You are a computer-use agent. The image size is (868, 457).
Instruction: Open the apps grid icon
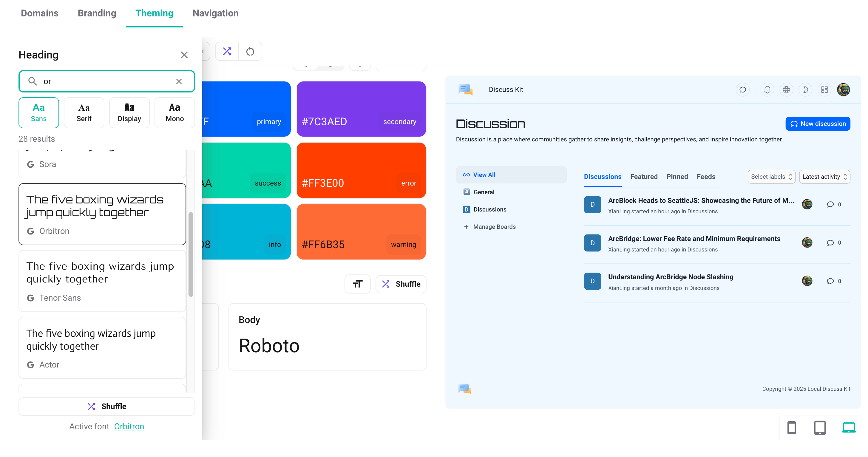pyautogui.click(x=824, y=90)
